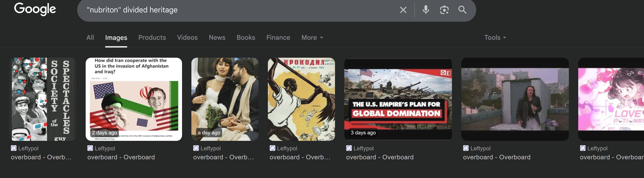This screenshot has height=178, width=644.
Task: Open Google Lens image search icon
Action: 444,10
